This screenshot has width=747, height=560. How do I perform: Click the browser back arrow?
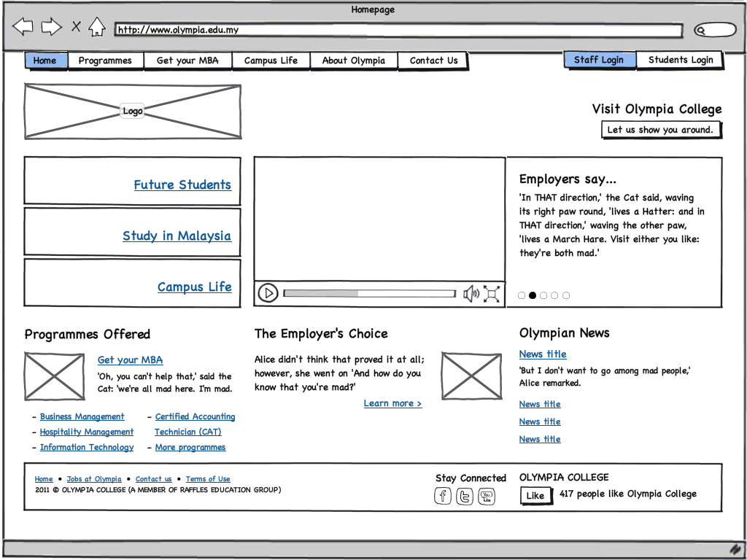pos(23,27)
